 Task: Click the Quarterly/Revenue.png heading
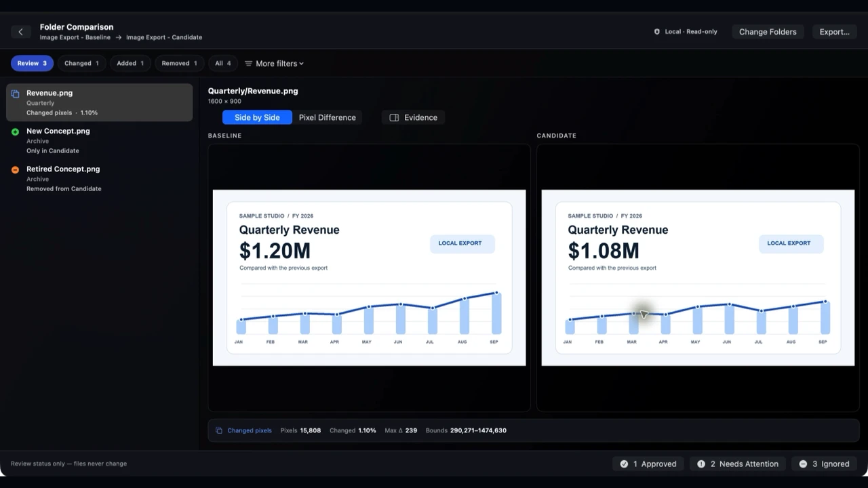click(253, 91)
